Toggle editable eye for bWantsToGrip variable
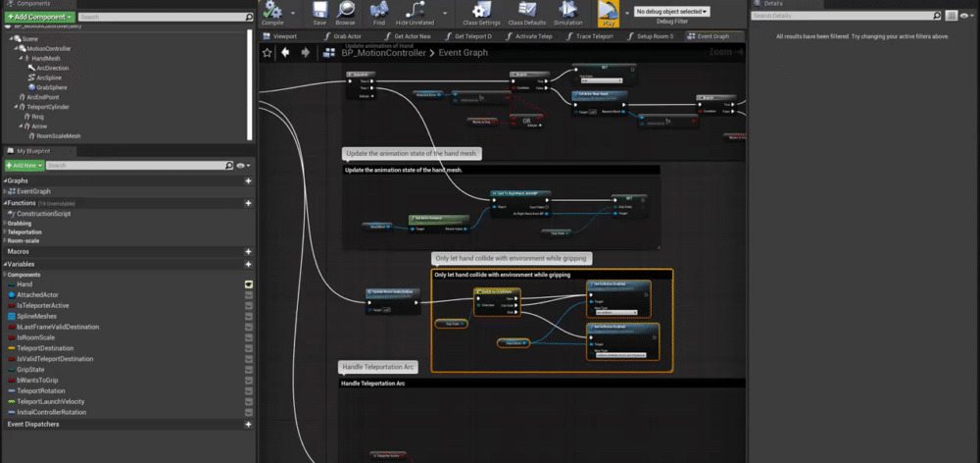 (248, 380)
